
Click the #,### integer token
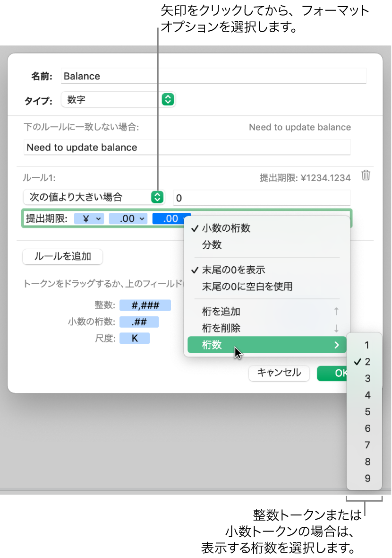[x=145, y=305]
